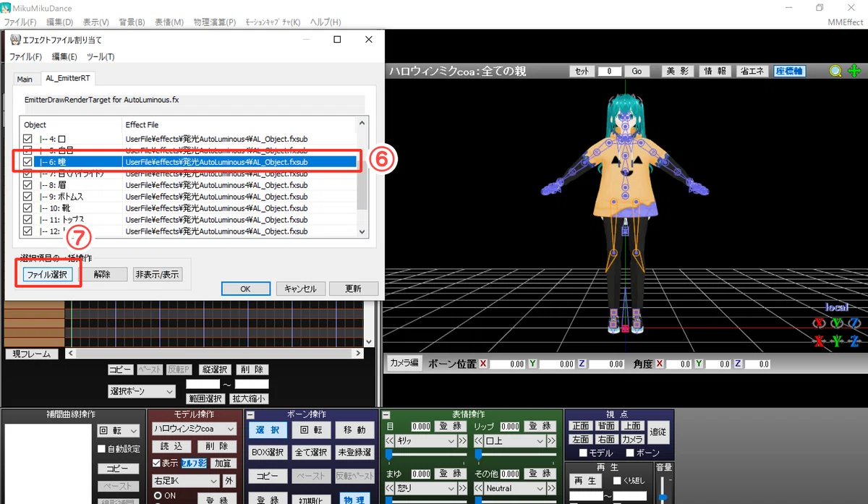This screenshot has height=504, width=868.
Task: Uncheck the checkbox for row 6: 瞳
Action: click(x=27, y=162)
